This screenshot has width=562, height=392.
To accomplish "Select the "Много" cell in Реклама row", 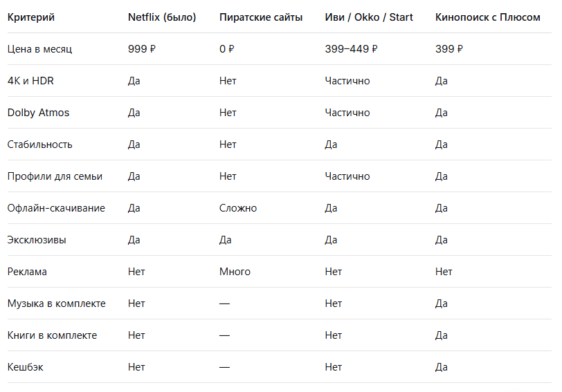I will tap(235, 272).
